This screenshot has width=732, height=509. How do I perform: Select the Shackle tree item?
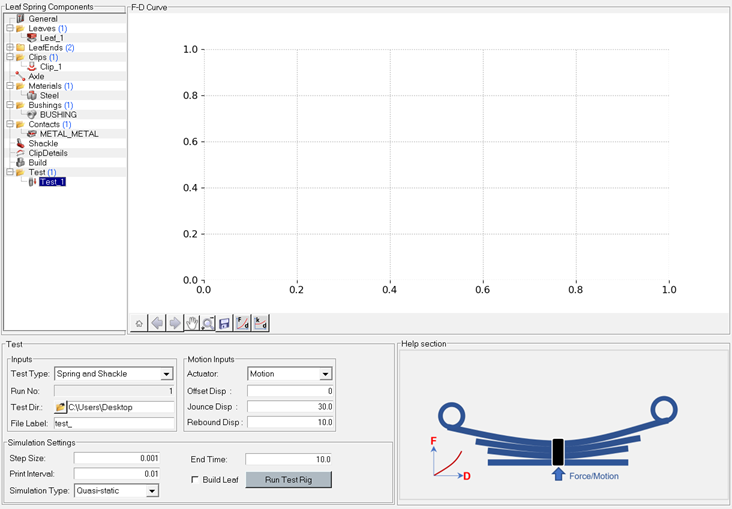43,143
